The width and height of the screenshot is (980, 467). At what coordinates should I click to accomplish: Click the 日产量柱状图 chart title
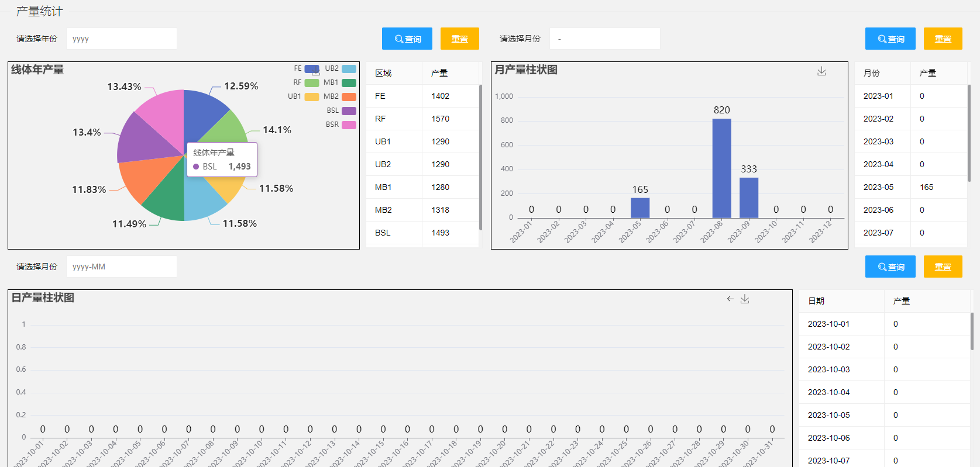pos(43,298)
